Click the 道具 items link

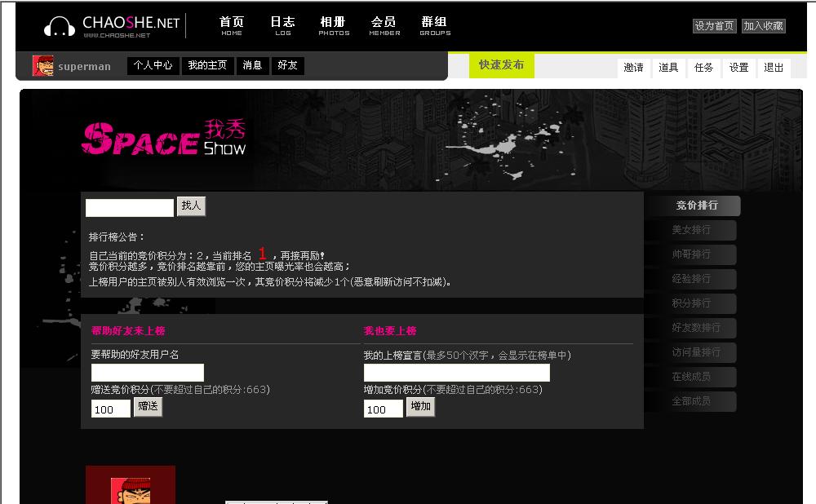pos(668,68)
